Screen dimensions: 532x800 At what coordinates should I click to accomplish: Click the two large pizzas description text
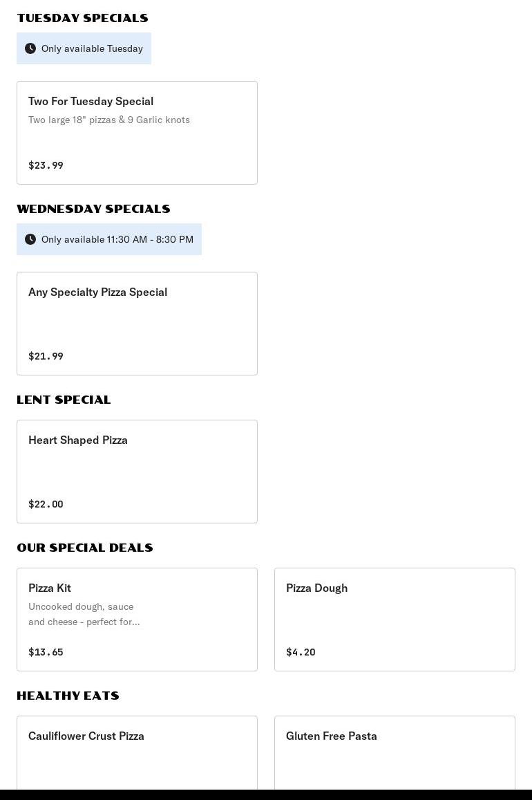coord(109,120)
